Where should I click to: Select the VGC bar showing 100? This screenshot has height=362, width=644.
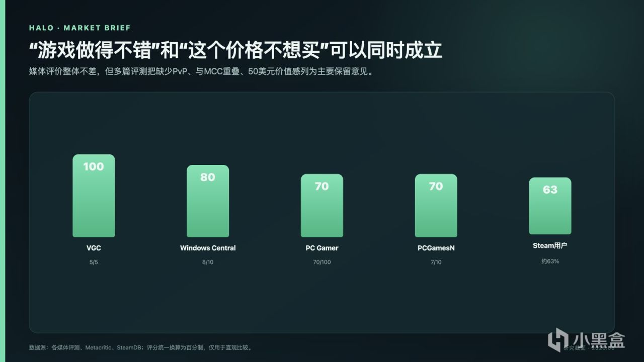pos(94,196)
